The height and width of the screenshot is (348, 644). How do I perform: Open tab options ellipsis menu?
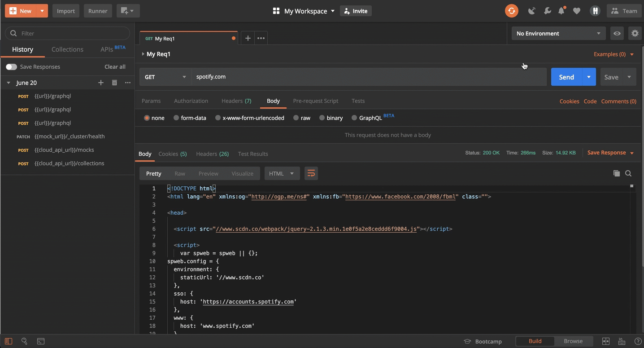261,38
